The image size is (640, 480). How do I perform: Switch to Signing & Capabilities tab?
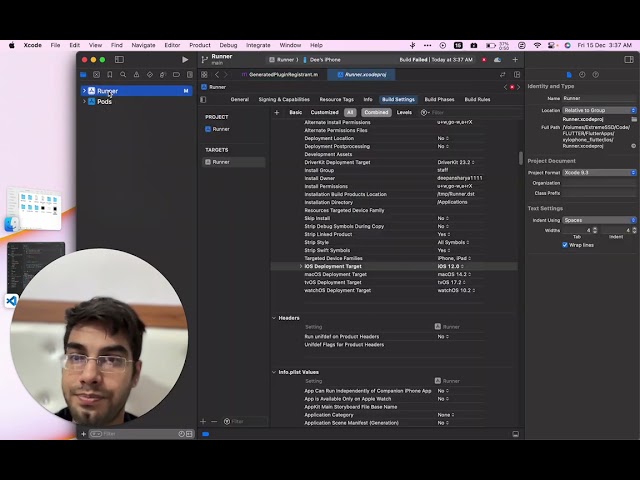(284, 100)
